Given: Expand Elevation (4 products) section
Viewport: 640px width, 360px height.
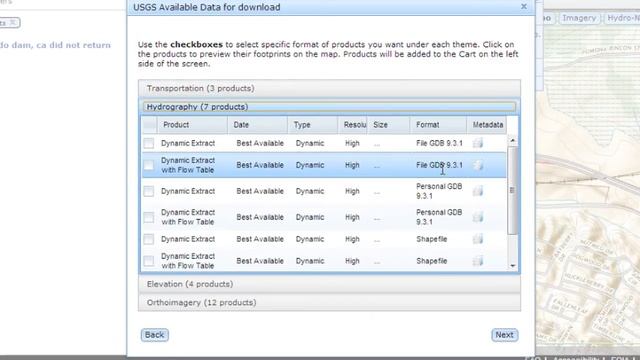Looking at the screenshot, I should pyautogui.click(x=329, y=284).
